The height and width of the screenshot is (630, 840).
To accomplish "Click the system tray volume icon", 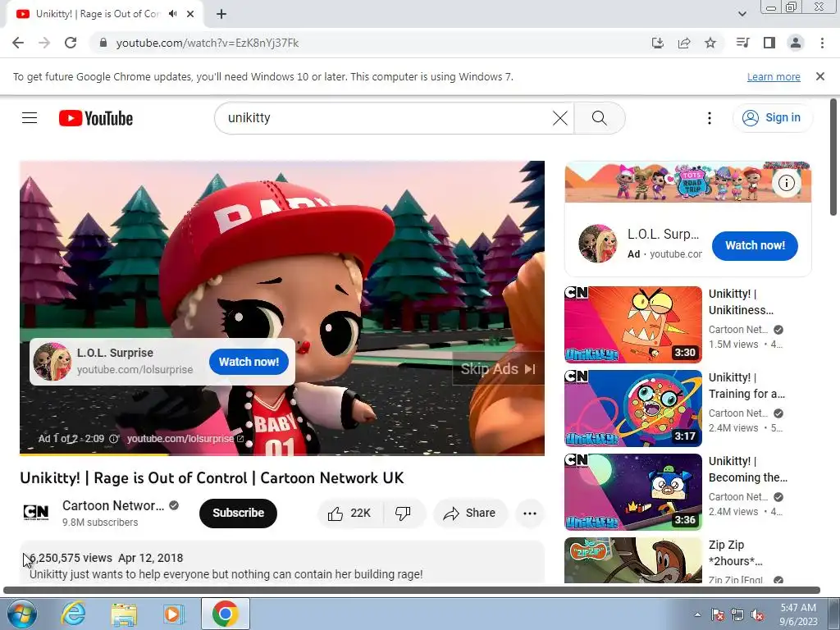I will pyautogui.click(x=757, y=614).
